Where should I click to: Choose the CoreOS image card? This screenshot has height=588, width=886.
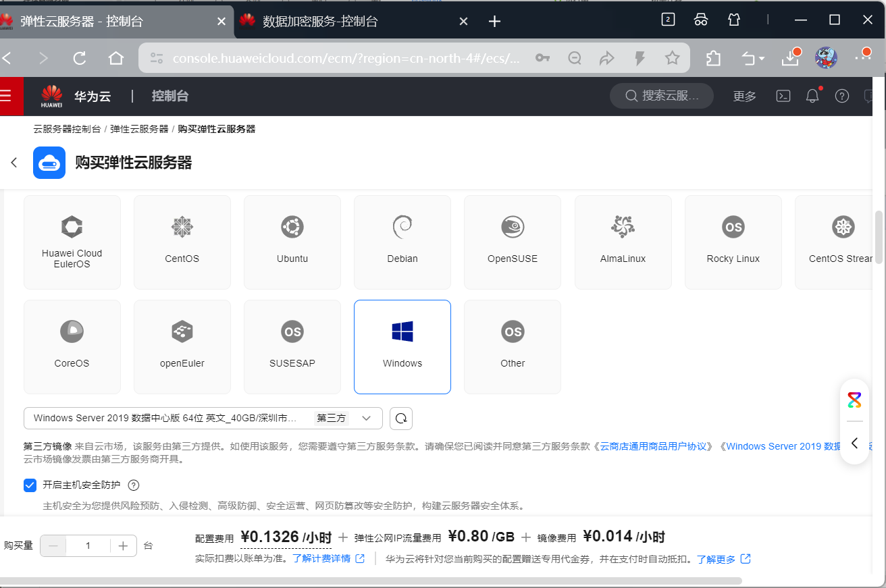tap(72, 347)
